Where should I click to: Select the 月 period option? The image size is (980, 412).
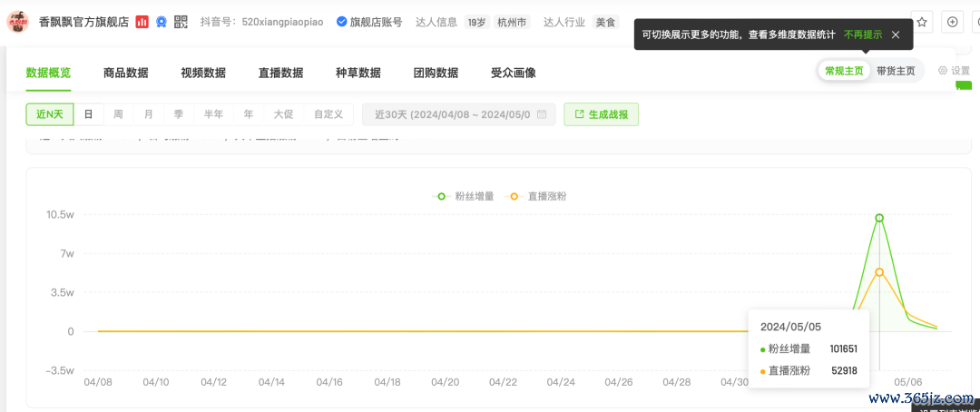tap(148, 114)
